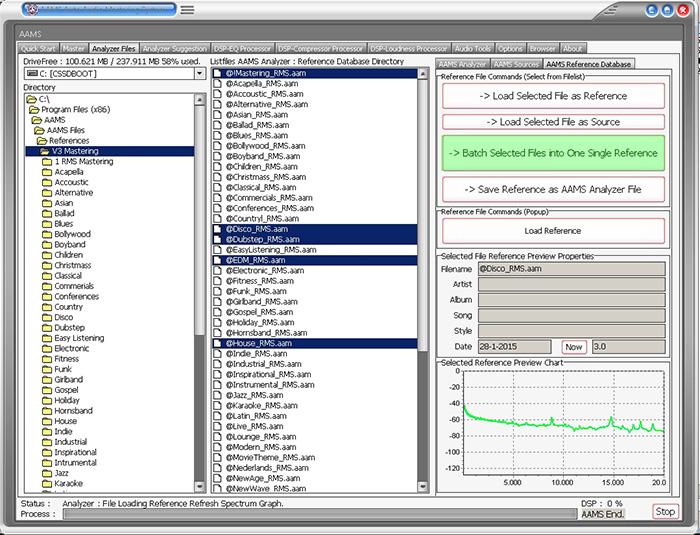Click directory tree scrollbar up arrow
Screen dimensions: 700x535
tap(200, 100)
